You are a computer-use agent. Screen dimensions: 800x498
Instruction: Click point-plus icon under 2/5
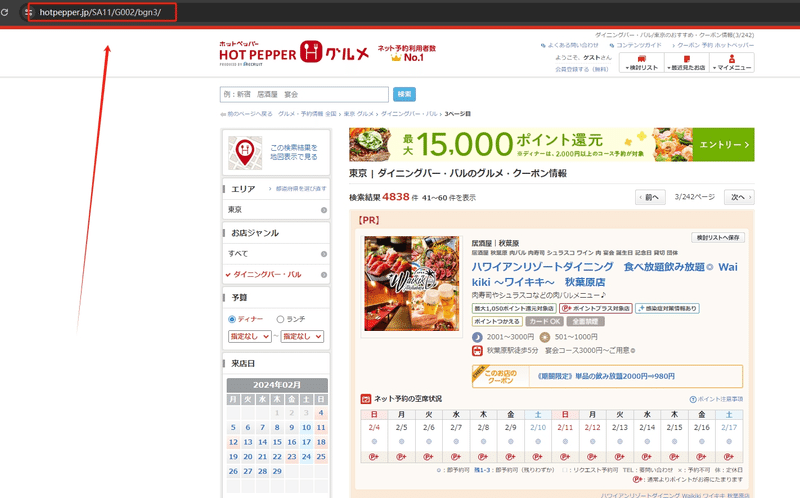tap(402, 457)
